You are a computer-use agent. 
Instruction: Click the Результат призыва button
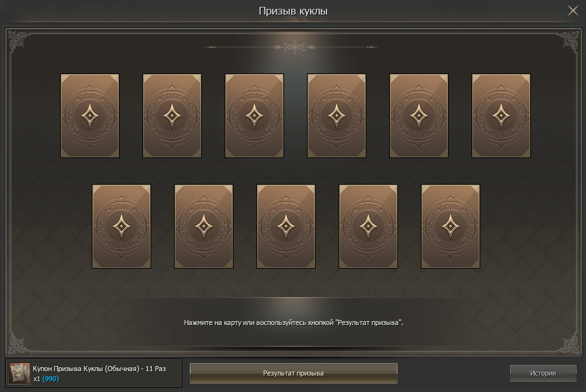coord(294,373)
